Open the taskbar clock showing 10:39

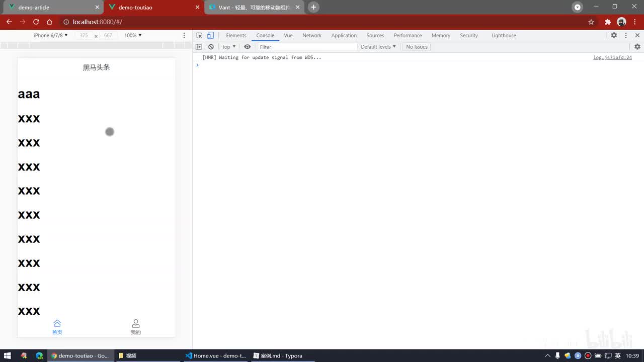(632, 355)
